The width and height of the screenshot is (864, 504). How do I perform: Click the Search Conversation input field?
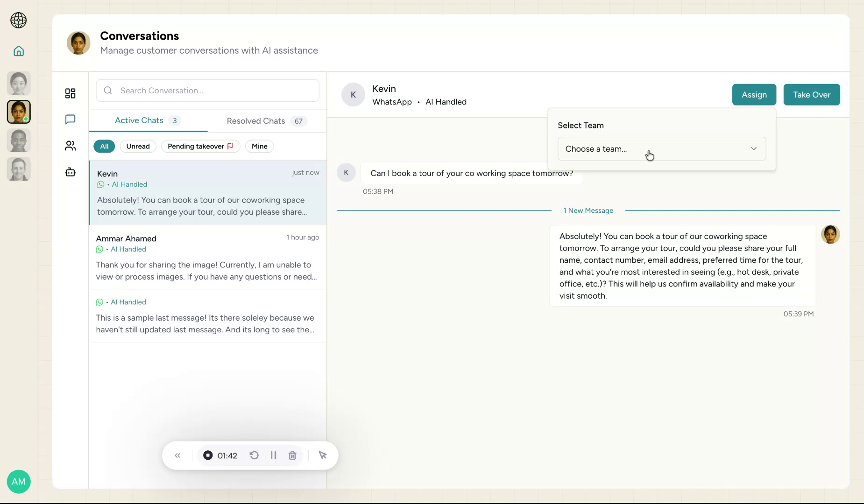coord(207,90)
